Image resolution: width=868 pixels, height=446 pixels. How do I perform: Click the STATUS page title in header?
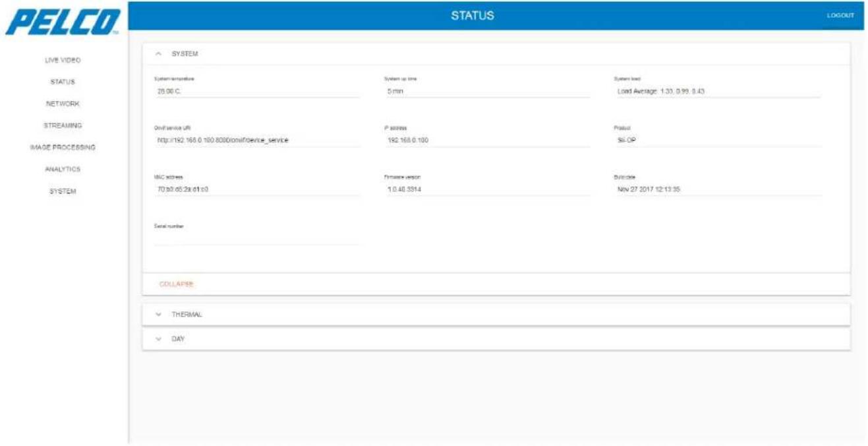point(473,15)
